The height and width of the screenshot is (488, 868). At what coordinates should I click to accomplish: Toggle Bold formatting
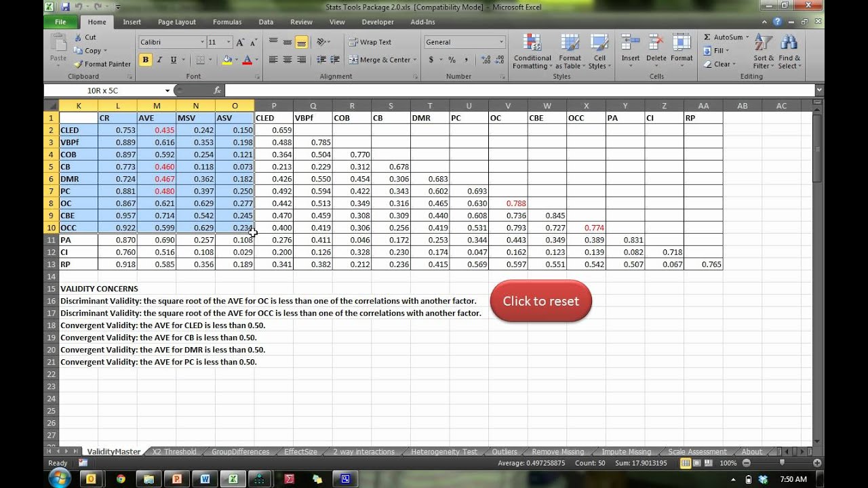145,60
